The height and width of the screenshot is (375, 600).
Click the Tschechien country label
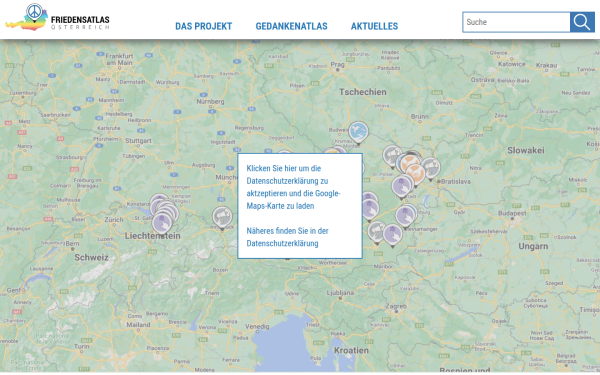(x=363, y=92)
